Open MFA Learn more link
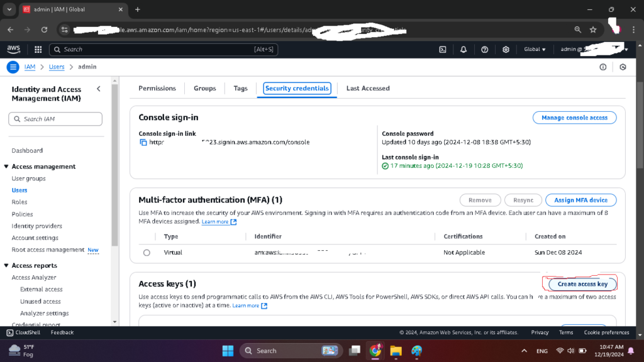 [x=219, y=222]
